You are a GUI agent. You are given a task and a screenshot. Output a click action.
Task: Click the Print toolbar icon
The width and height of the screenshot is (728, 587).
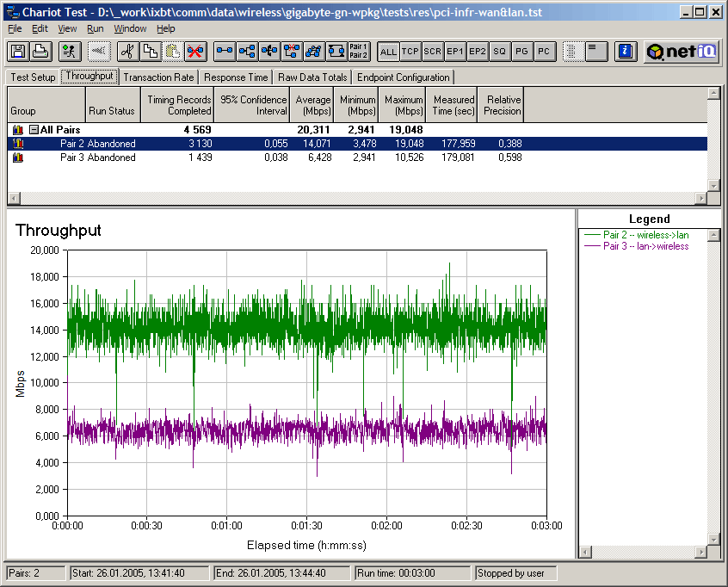40,52
